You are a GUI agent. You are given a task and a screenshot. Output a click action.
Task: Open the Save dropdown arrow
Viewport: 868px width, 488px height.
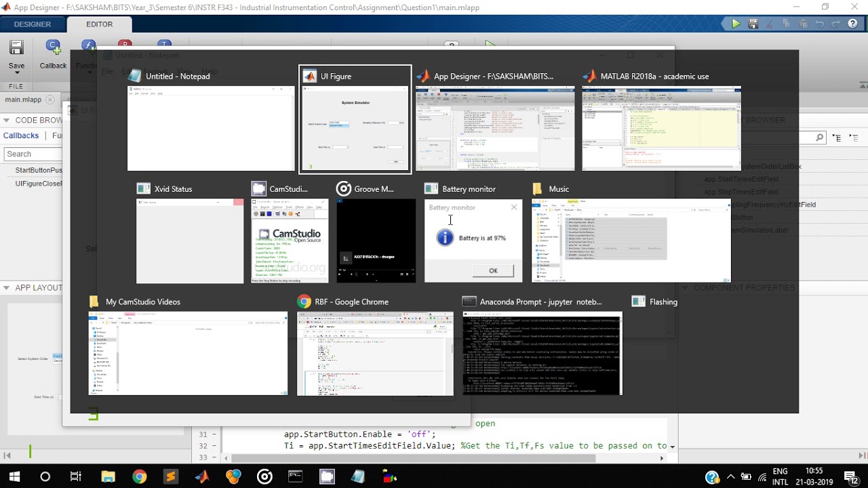[16, 73]
